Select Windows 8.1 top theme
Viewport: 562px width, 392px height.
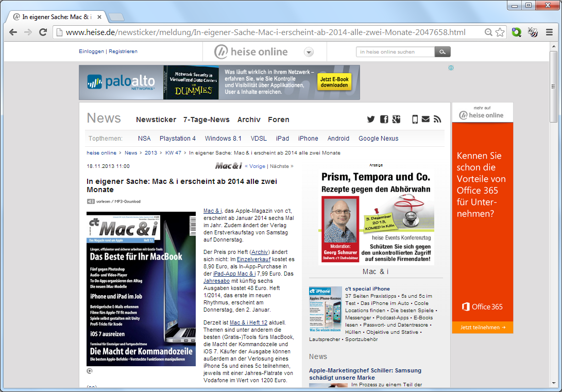point(223,139)
